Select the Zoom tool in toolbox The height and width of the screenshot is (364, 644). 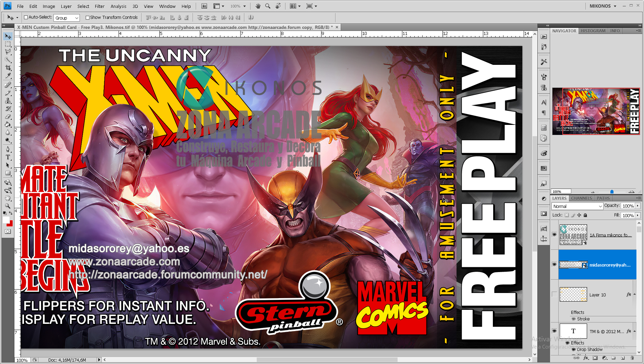[8, 206]
